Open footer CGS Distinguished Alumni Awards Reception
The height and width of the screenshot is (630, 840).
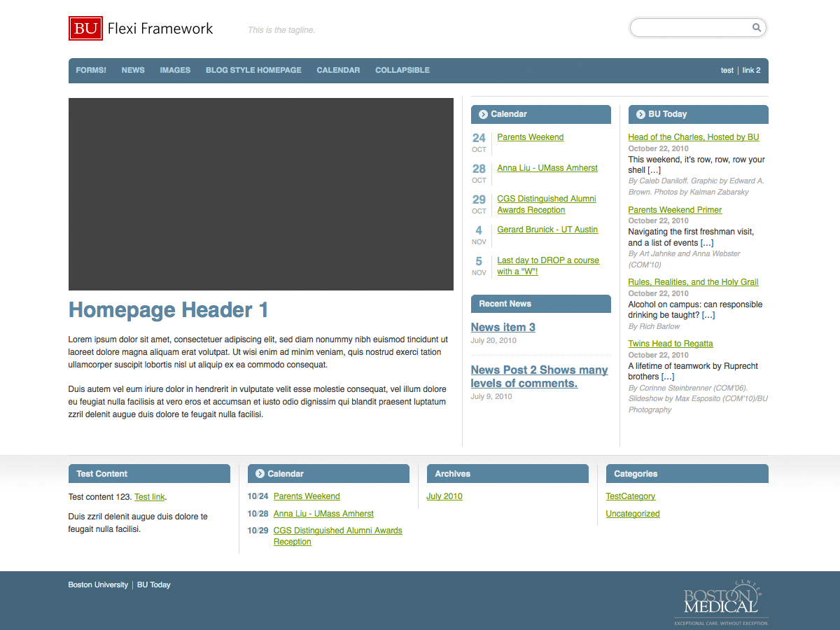pyautogui.click(x=338, y=536)
